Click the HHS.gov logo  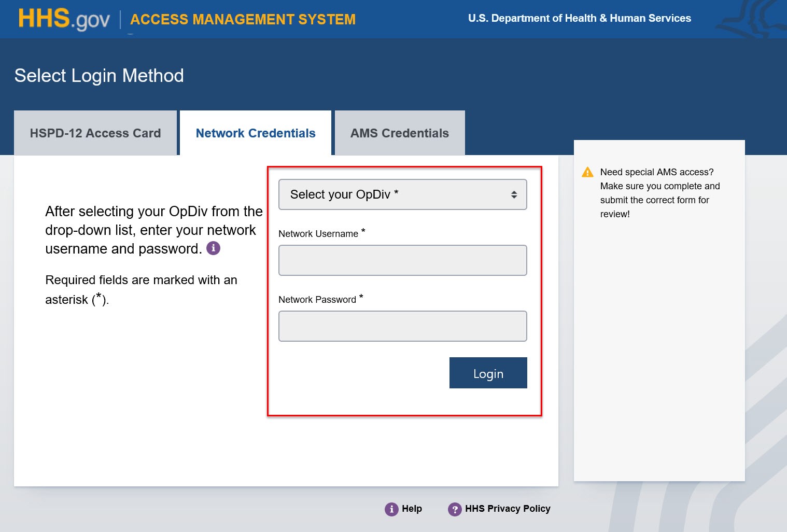tap(63, 19)
